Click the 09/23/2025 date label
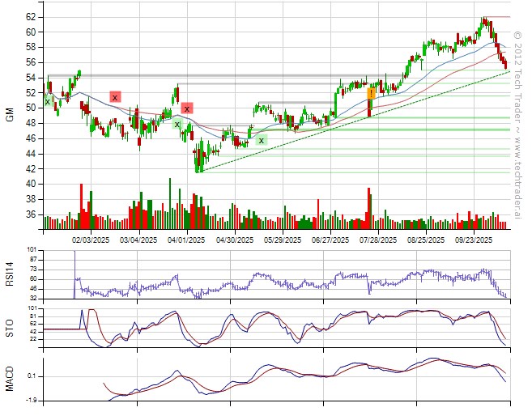Image resolution: width=532 pixels, height=416 pixels. [474, 240]
